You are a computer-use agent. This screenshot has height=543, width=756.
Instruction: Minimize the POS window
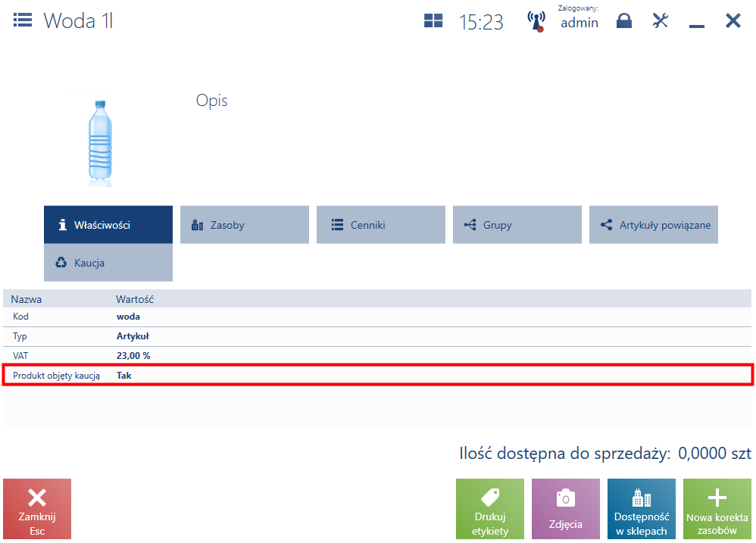pyautogui.click(x=697, y=26)
